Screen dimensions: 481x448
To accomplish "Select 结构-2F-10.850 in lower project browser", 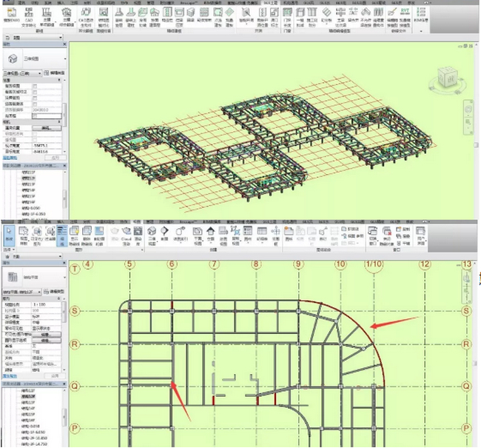I will click(x=34, y=438).
